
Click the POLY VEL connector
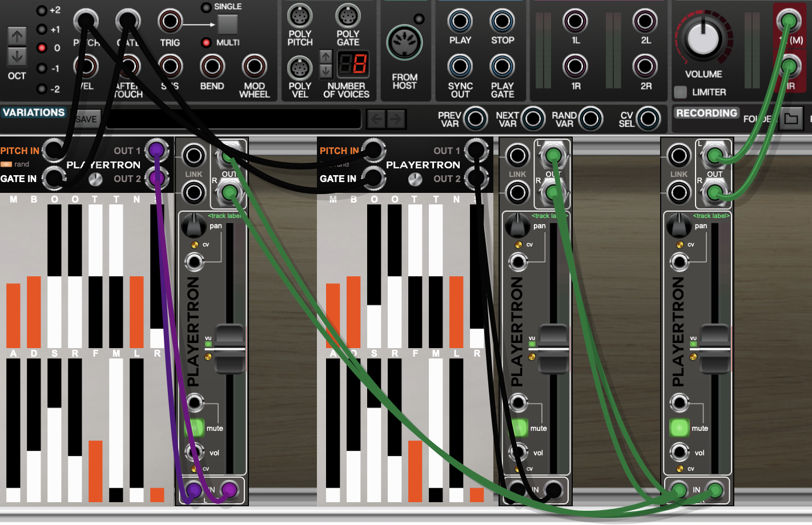click(300, 68)
